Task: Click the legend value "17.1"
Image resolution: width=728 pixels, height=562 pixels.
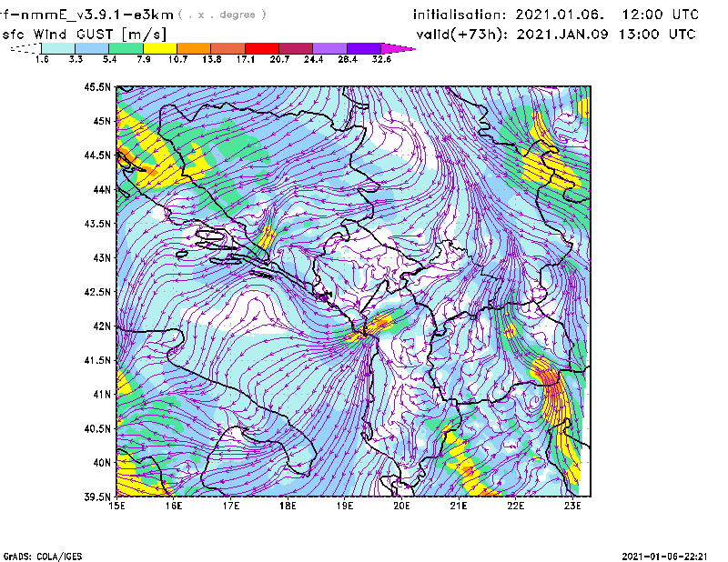Action: pyautogui.click(x=246, y=59)
